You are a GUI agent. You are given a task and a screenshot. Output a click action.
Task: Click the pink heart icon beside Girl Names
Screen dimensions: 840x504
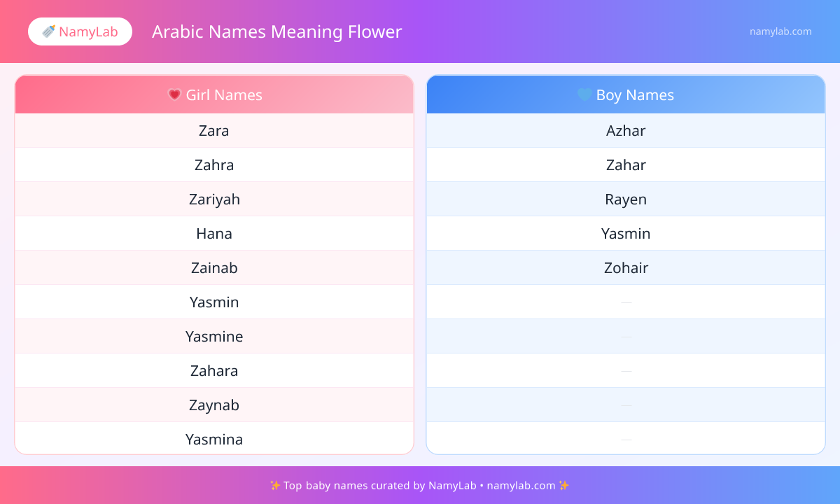click(174, 94)
